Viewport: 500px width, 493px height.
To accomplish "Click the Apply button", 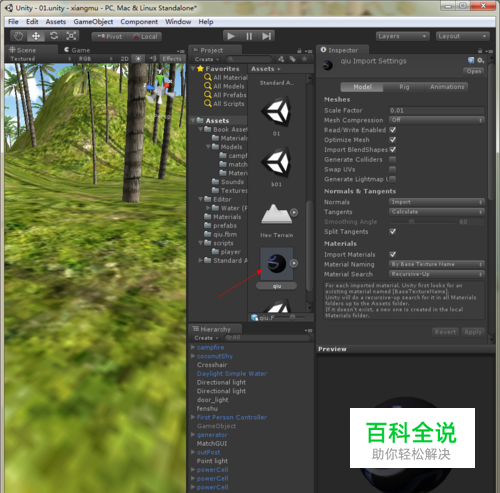I will point(473,332).
